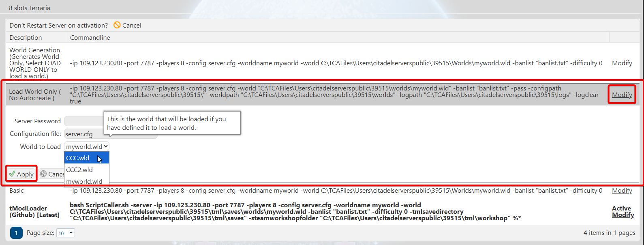Click the Description column header
Image resolution: width=644 pixels, height=245 pixels.
click(26, 37)
